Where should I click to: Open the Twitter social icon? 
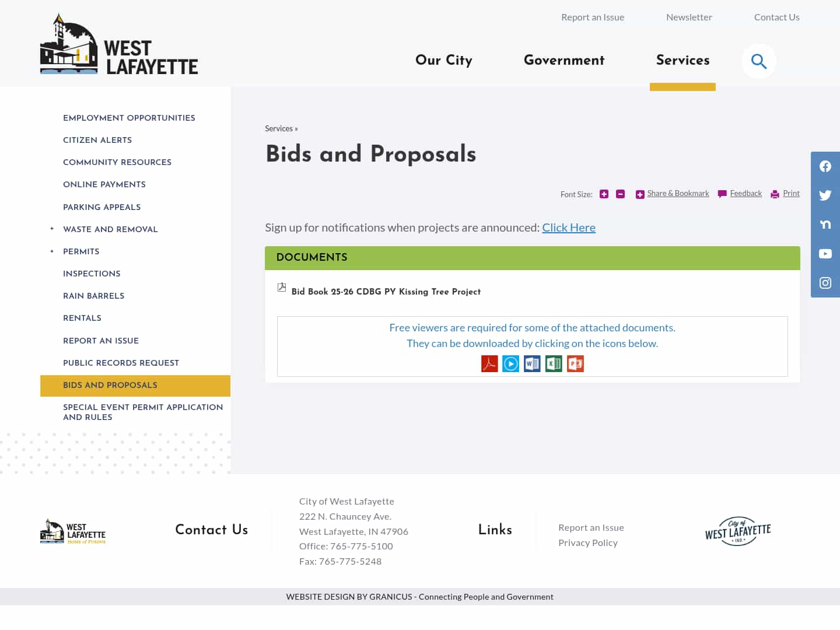click(x=825, y=195)
